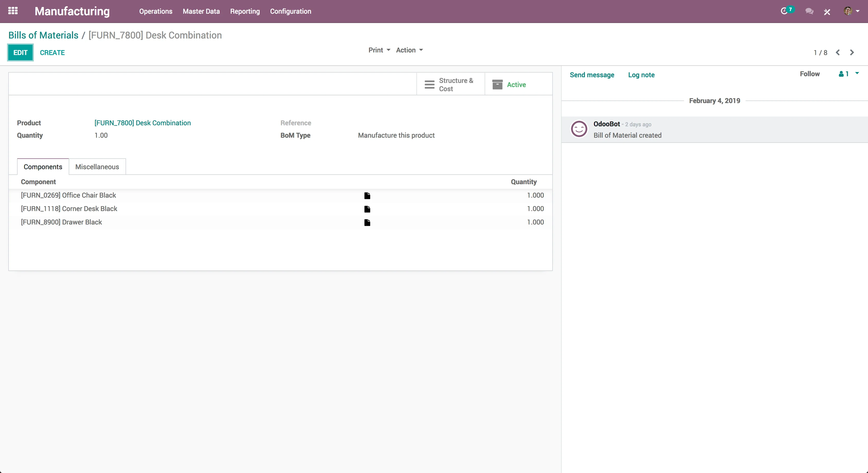Screen dimensions: 868x473
Task: Click the Manufacture this product BoM type value
Action: click(396, 135)
